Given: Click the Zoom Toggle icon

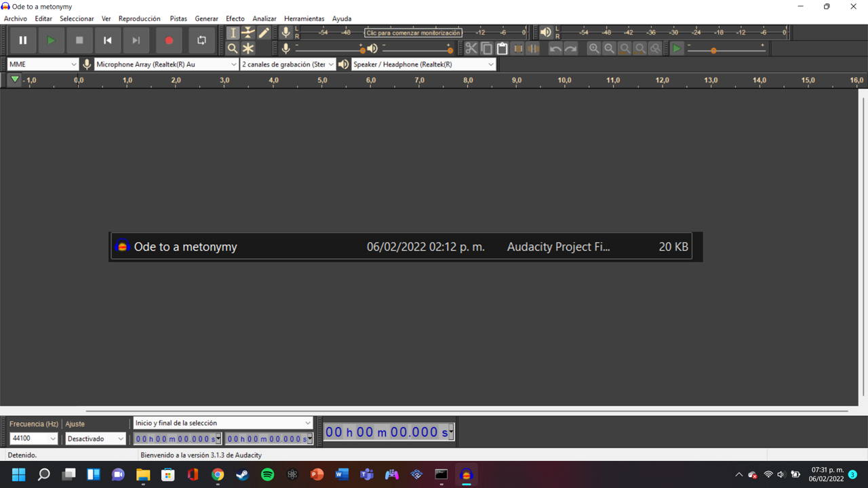Looking at the screenshot, I should (655, 48).
